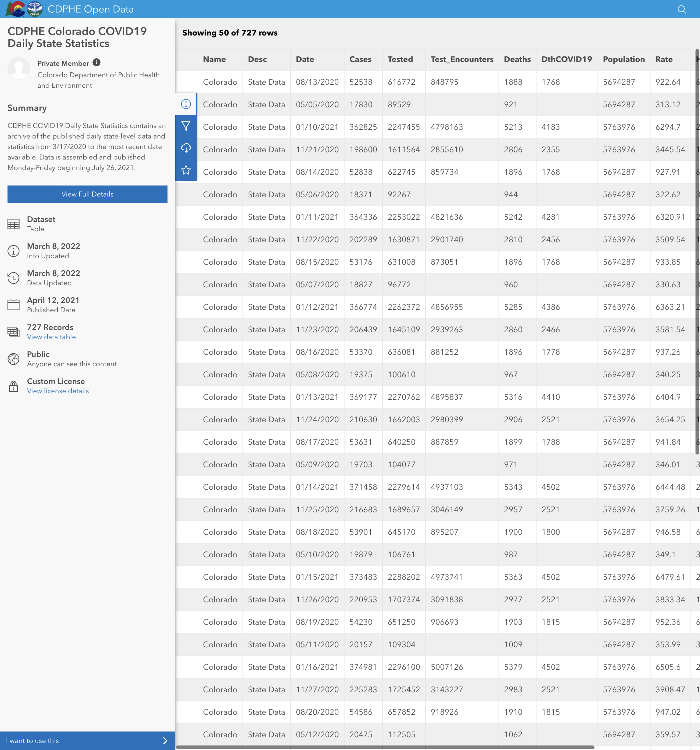Select date cell 05/12/2020

coord(317,734)
